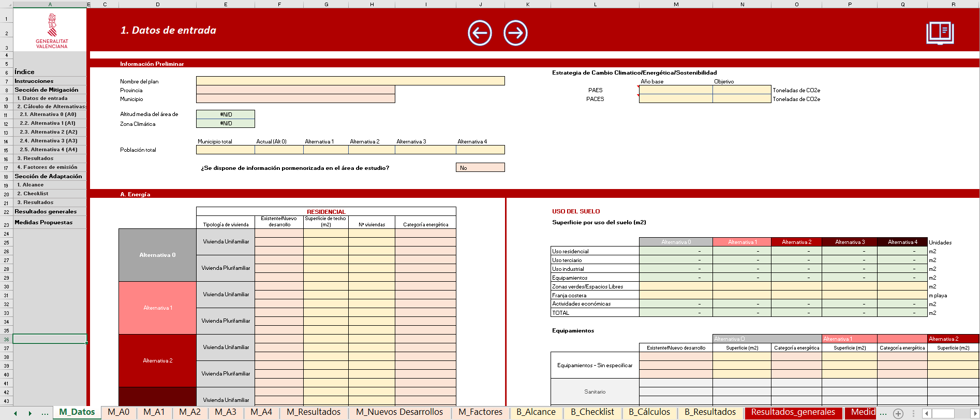Image resolution: width=980 pixels, height=420 pixels.
Task: Open '4. Factores de emisión' index link
Action: 47,167
